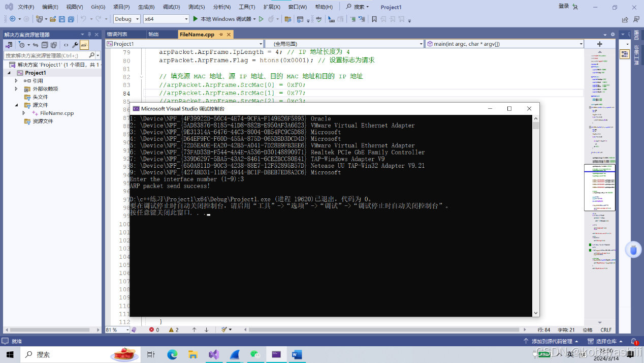Viewport: 644px width, 363px height.
Task: Open Properties wrench icon in Solution Explorer
Action: click(75, 45)
